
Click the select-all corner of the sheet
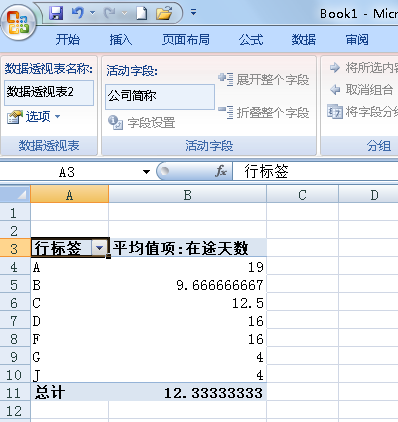[x=15, y=195]
